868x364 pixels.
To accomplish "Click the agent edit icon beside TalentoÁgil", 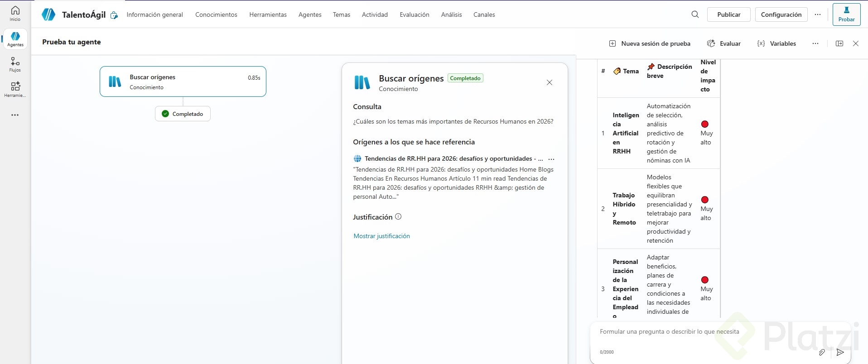I will pyautogui.click(x=114, y=15).
